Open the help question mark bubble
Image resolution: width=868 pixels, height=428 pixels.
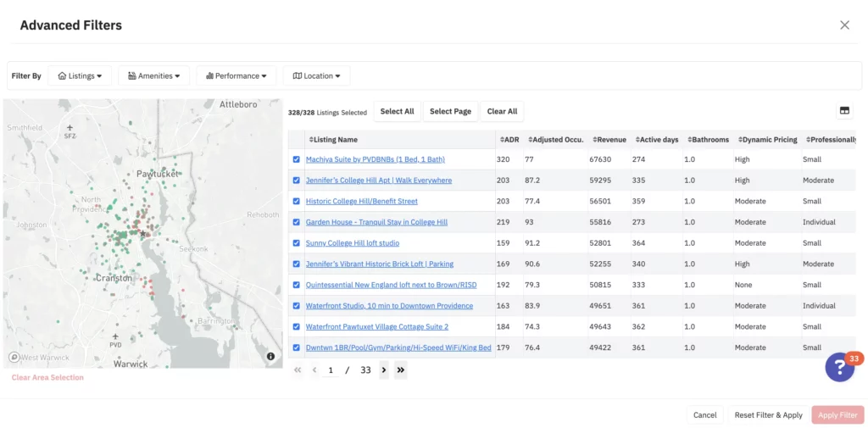pyautogui.click(x=839, y=367)
